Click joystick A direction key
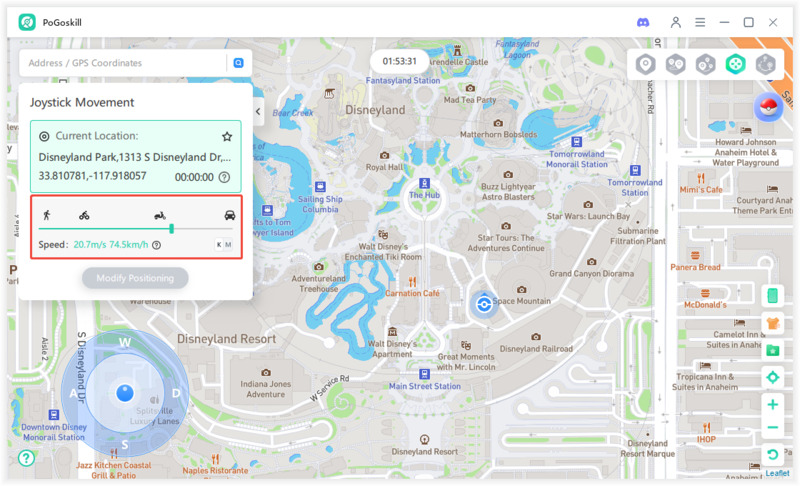 pyautogui.click(x=73, y=393)
